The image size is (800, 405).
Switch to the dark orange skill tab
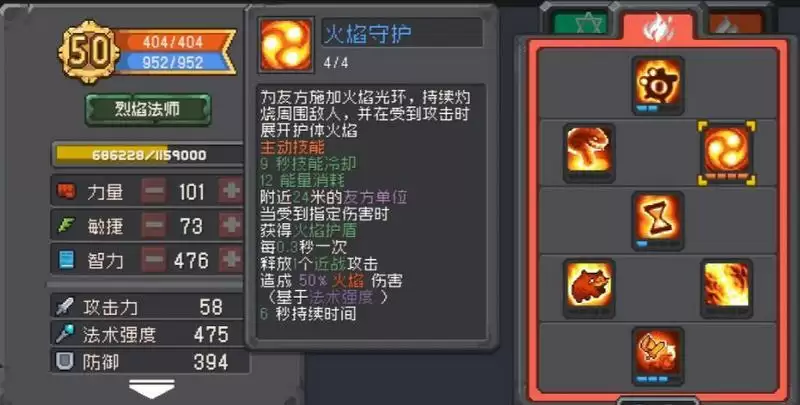(x=736, y=24)
